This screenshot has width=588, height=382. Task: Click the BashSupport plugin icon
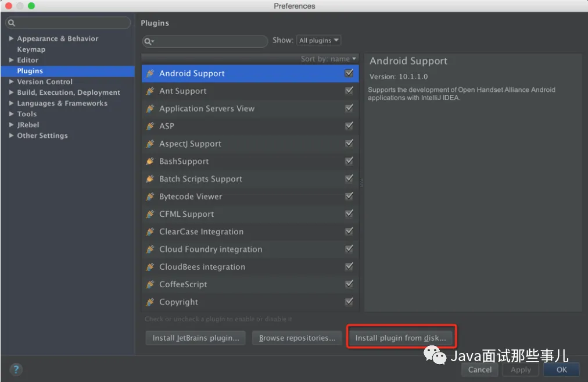150,162
